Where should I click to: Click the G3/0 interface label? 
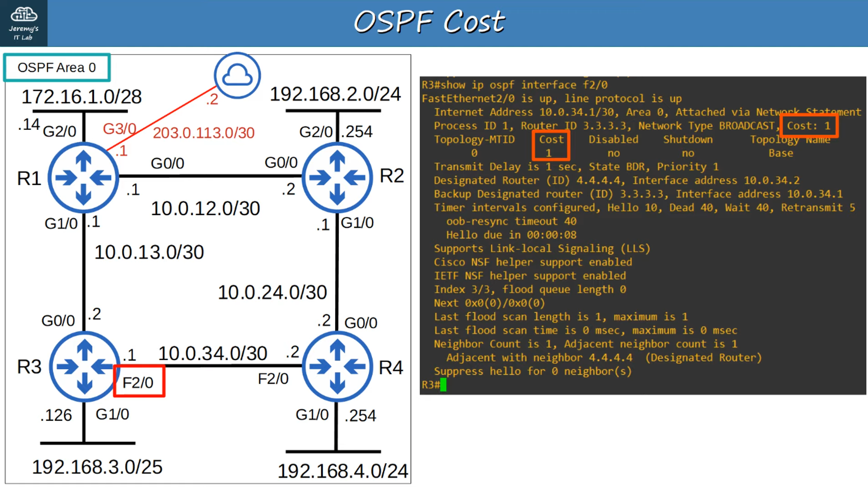(x=119, y=128)
